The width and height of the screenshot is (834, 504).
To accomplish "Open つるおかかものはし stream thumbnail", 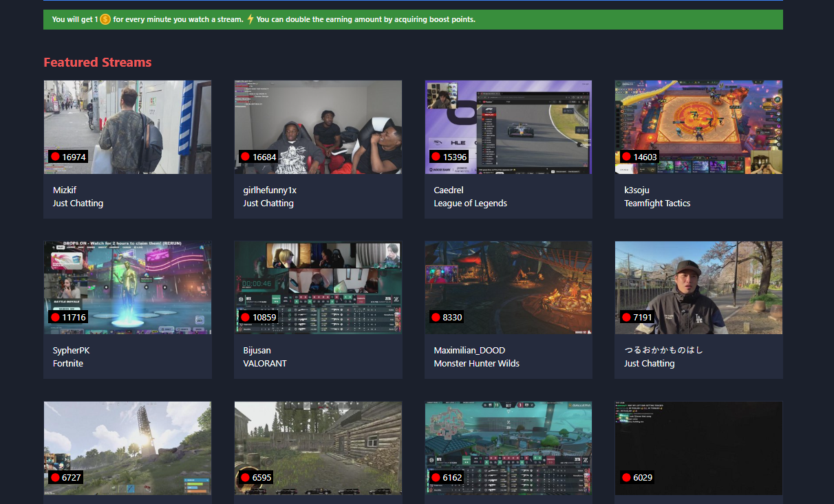I will pos(698,287).
